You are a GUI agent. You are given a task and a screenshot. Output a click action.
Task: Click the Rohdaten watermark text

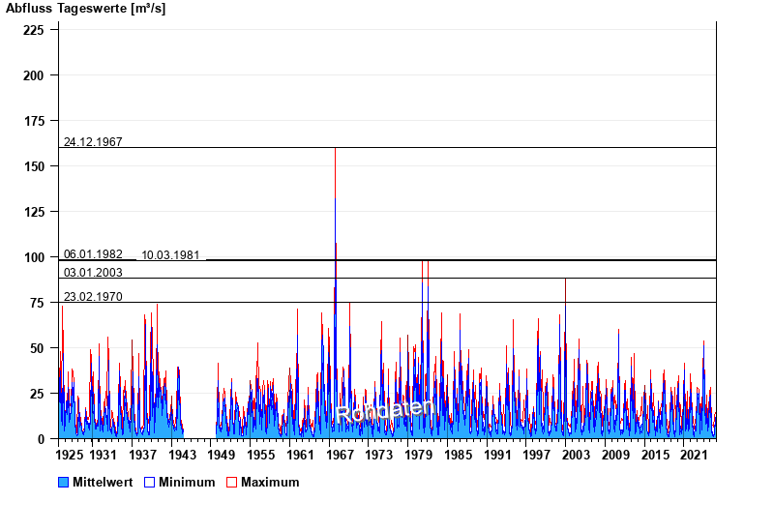pyautogui.click(x=383, y=411)
